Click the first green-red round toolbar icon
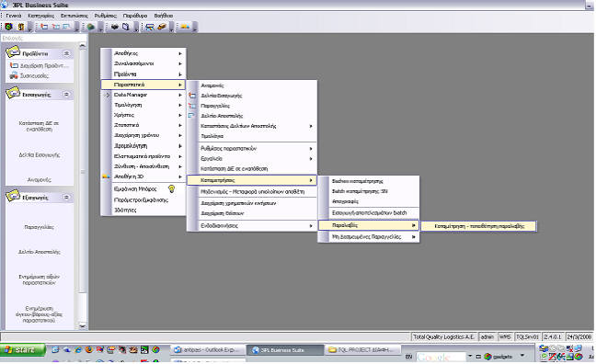 pos(8,27)
